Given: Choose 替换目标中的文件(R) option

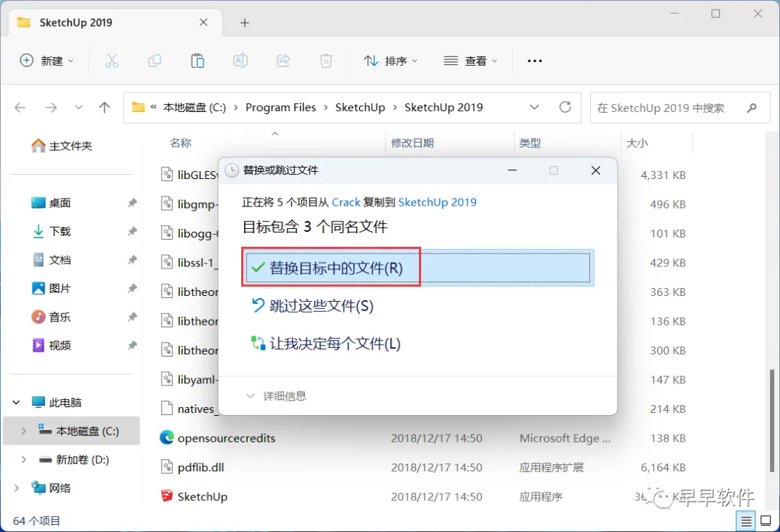Looking at the screenshot, I should (x=417, y=268).
